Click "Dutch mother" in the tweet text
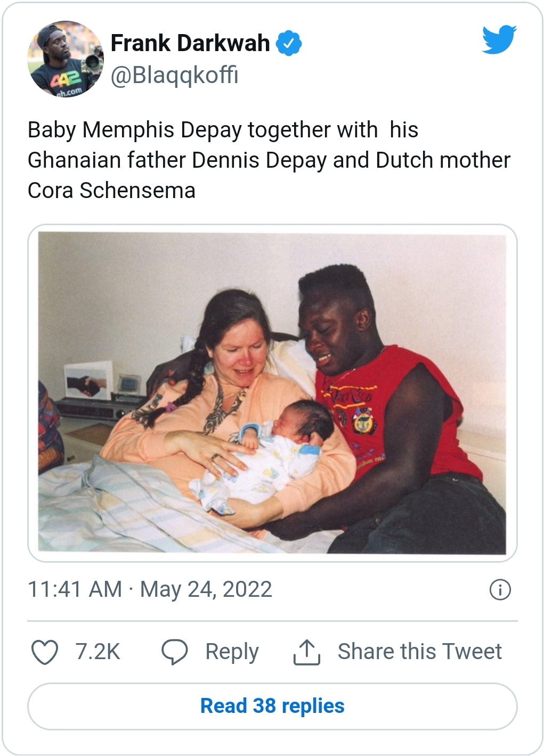This screenshot has height=756, width=544. click(443, 160)
